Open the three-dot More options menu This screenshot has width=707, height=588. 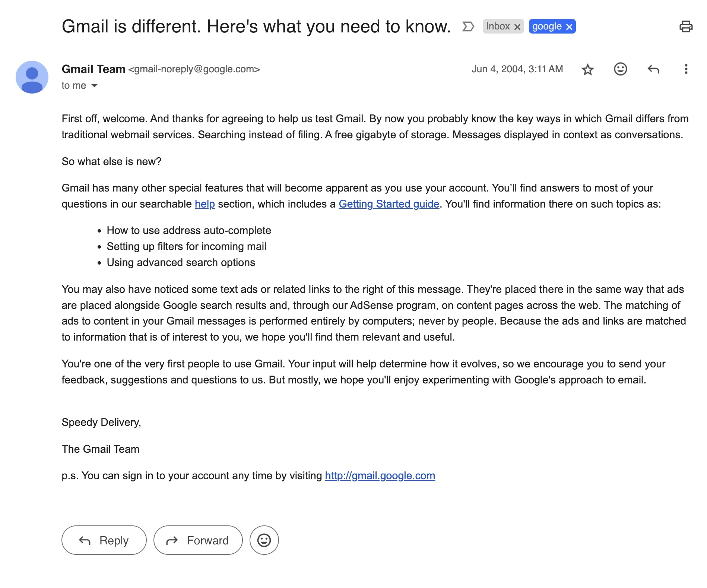point(685,69)
